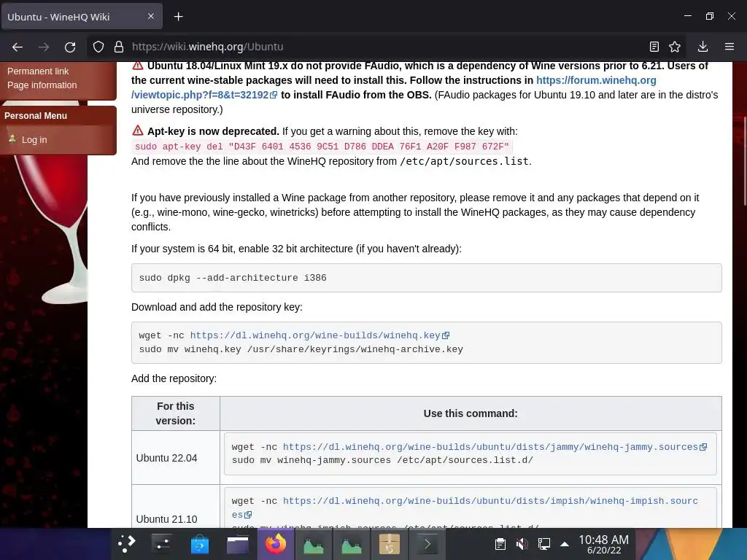Image resolution: width=747 pixels, height=560 pixels.
Task: Click the Personal Menu heading
Action: pos(36,116)
